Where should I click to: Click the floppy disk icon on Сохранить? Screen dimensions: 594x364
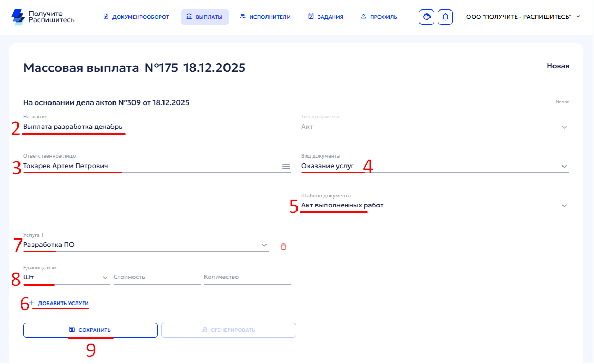pos(72,330)
